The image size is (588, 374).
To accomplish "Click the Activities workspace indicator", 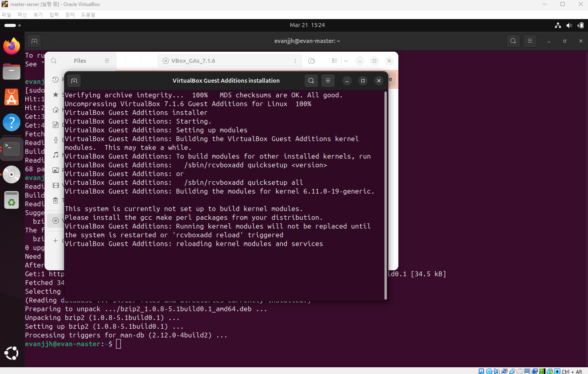I will coord(12,25).
